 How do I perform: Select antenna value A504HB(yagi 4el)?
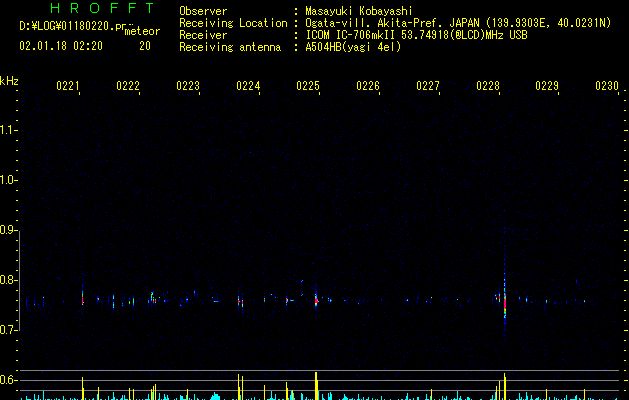[x=353, y=47]
